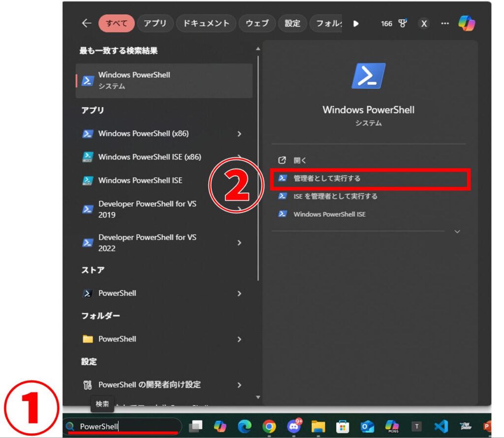This screenshot has width=504, height=438.
Task: Open Discord from the taskbar
Action: [294, 427]
